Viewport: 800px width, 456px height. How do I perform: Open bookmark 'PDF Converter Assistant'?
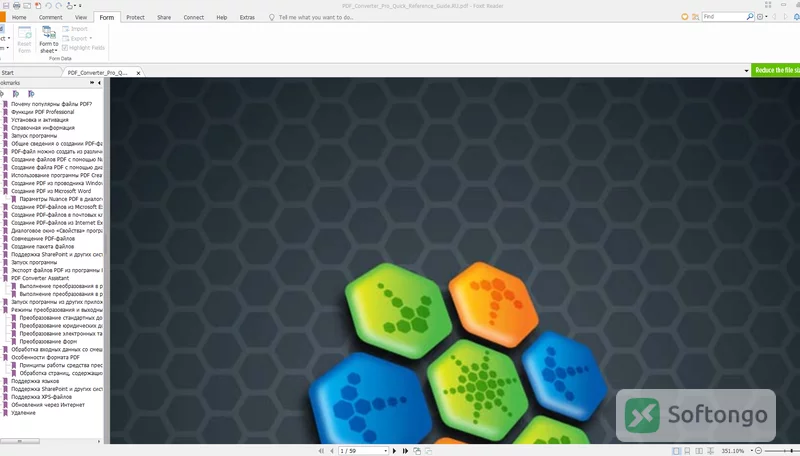click(x=40, y=278)
